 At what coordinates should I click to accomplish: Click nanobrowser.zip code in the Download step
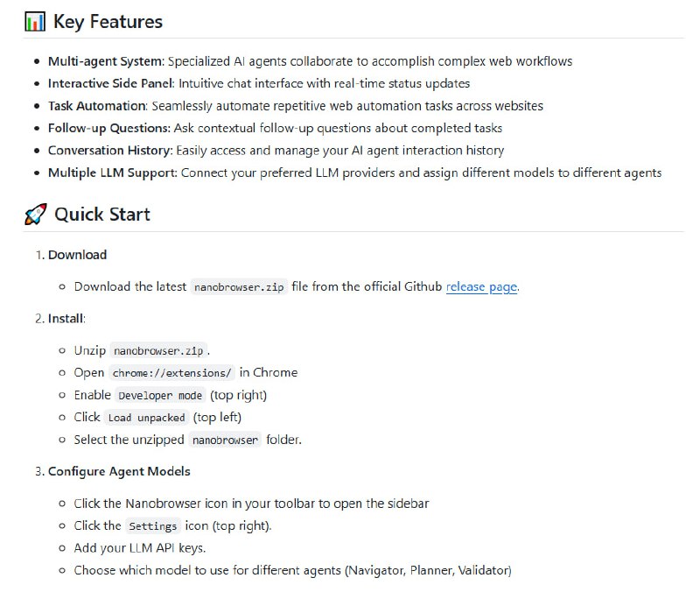[238, 287]
